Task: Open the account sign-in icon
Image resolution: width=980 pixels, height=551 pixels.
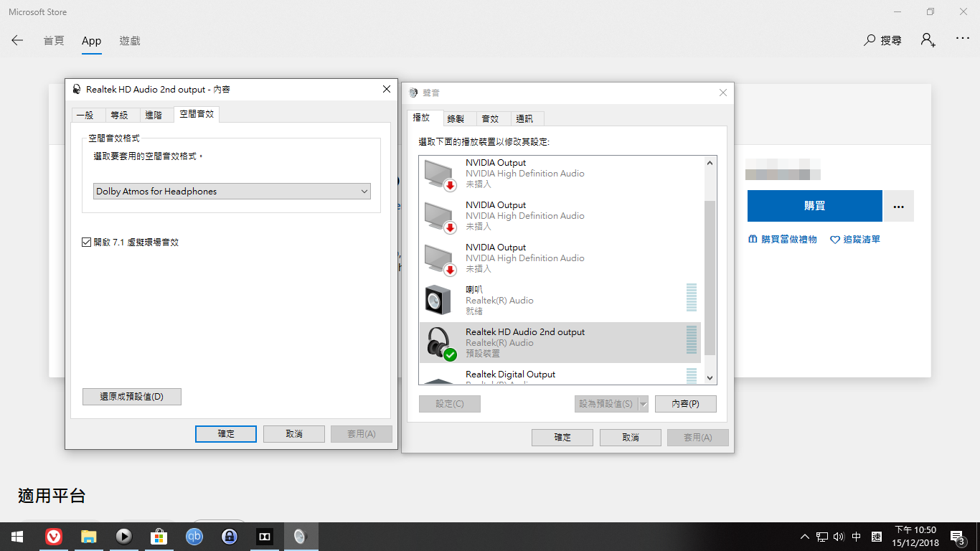Action: [x=928, y=40]
